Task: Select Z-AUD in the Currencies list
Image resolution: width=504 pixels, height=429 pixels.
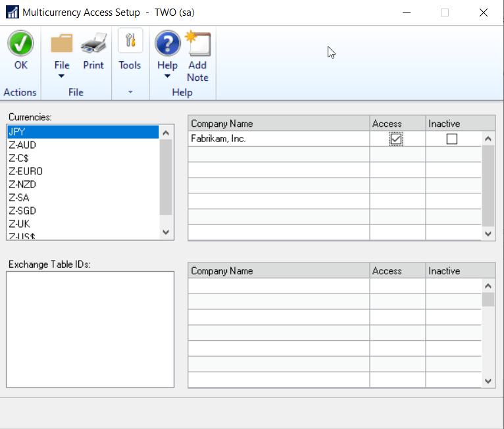Action: 22,145
